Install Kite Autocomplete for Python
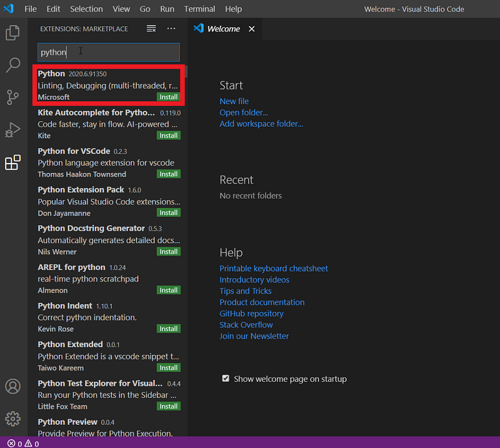500x448 pixels. click(x=168, y=136)
